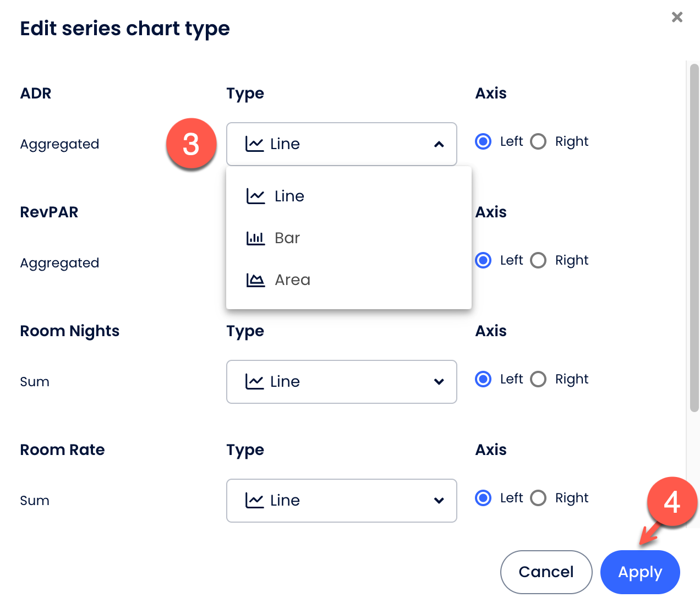Viewport: 700px width, 614px height.
Task: Close the Edit series chart type dialog
Action: pyautogui.click(x=677, y=17)
